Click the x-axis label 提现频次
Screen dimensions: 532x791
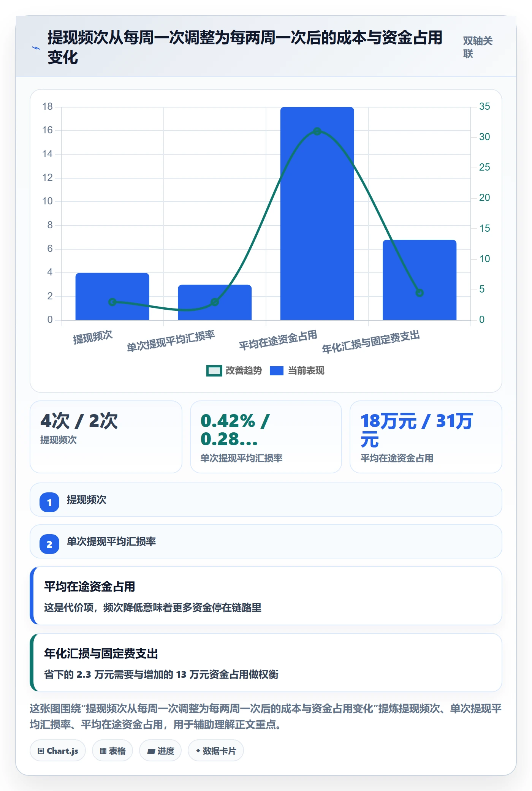(93, 337)
